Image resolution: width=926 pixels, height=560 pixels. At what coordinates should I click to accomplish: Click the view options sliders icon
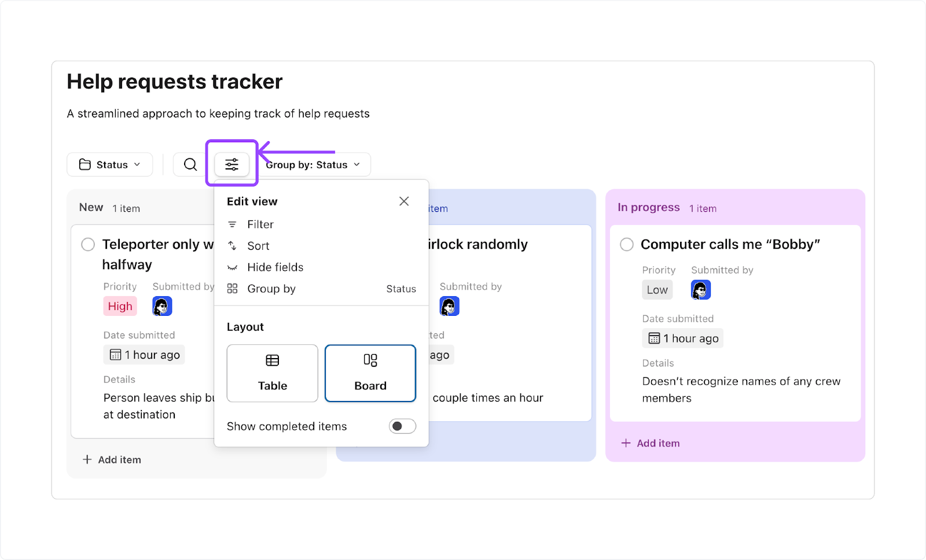point(231,164)
